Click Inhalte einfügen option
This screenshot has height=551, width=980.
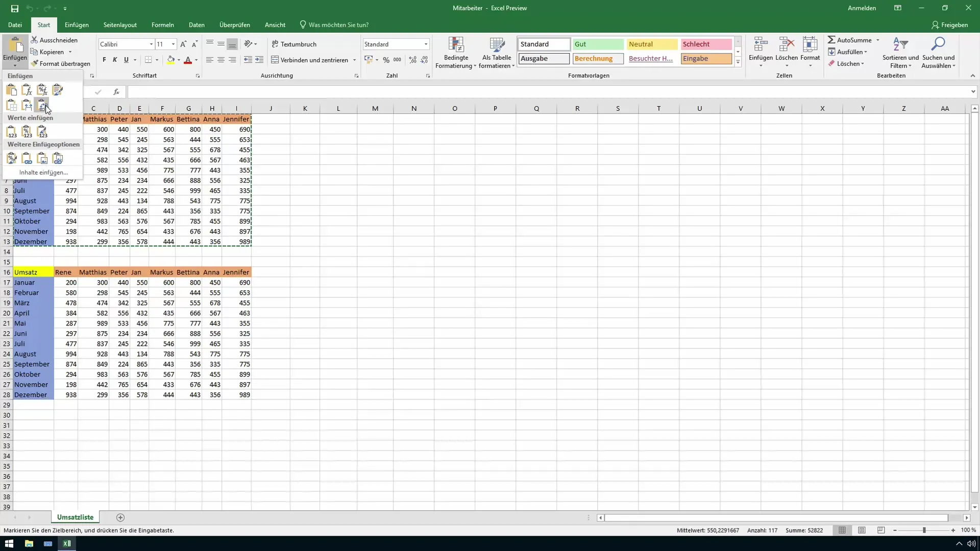(x=42, y=172)
